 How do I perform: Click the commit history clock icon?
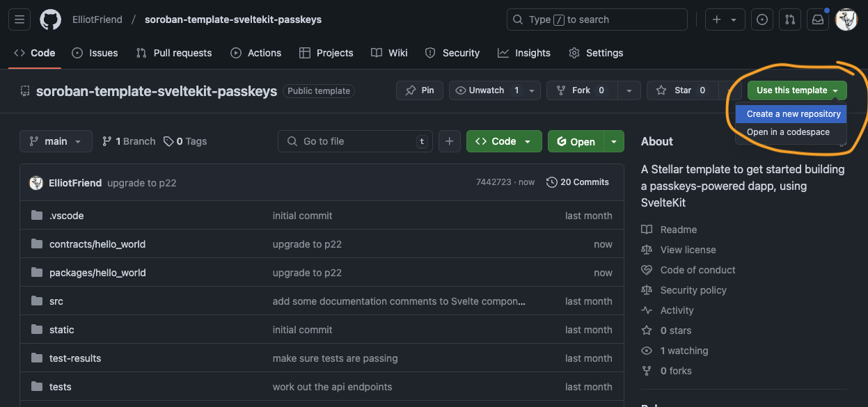pyautogui.click(x=551, y=182)
